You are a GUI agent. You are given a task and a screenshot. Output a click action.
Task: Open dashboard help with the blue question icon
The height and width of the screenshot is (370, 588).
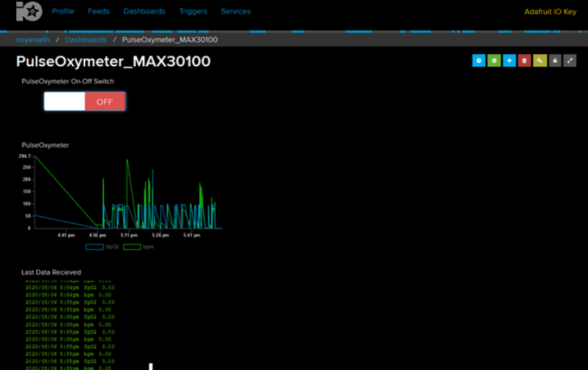click(x=479, y=61)
